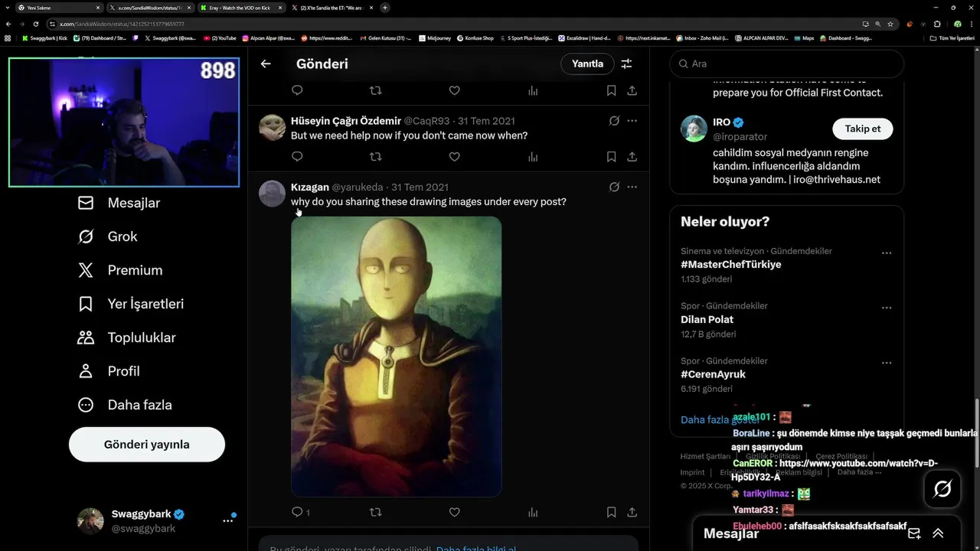
Task: Open the #CerenAyruk trend
Action: click(713, 374)
